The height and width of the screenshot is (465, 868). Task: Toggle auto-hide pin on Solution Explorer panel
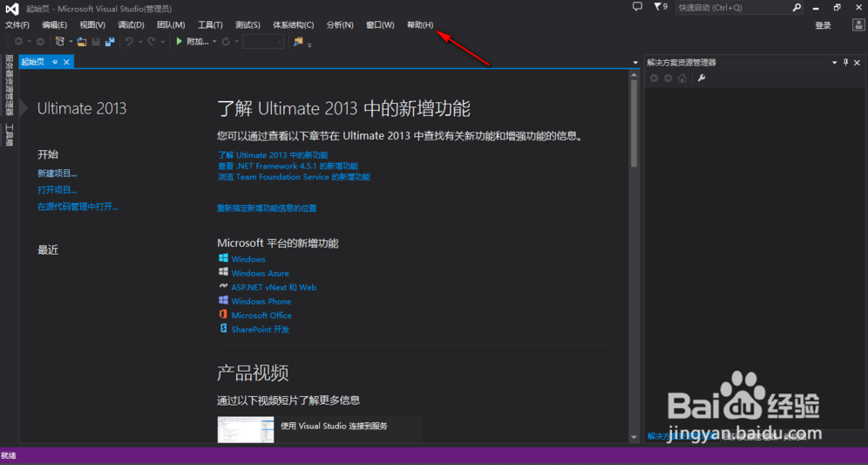pyautogui.click(x=845, y=63)
